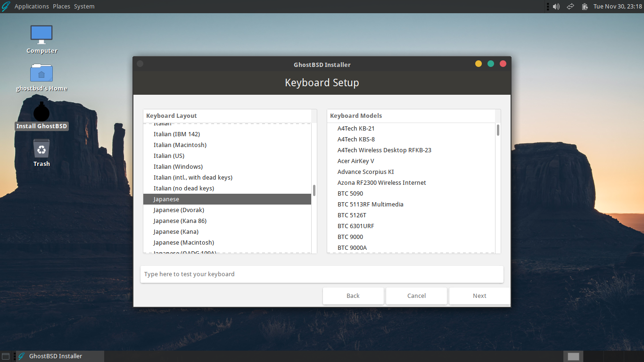
Task: Click the Back button
Action: pyautogui.click(x=353, y=296)
